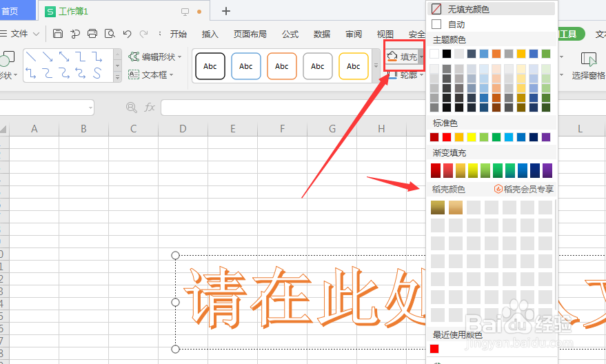Screen dimensions: 606x364
Task: Click the new tab plus icon
Action: [x=226, y=11]
